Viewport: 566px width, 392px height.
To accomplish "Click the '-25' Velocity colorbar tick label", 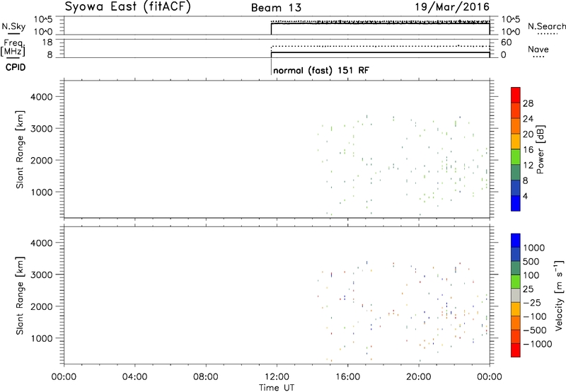I will tap(532, 303).
